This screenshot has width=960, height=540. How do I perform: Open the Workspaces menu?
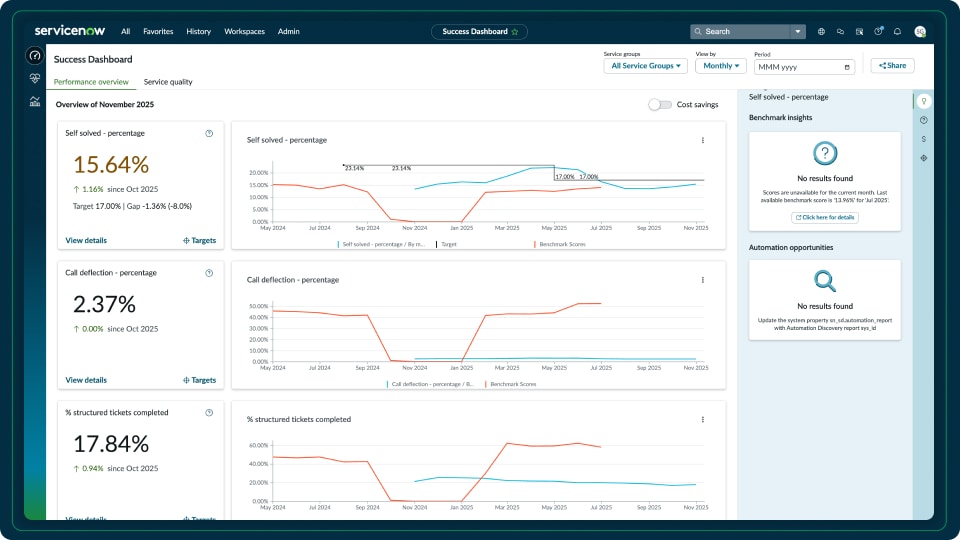click(x=244, y=32)
